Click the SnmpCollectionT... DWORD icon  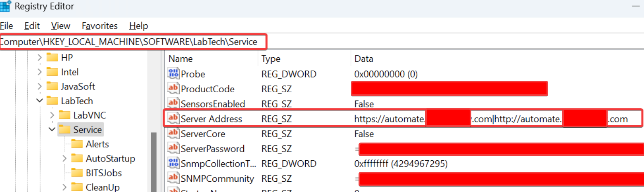point(173,164)
